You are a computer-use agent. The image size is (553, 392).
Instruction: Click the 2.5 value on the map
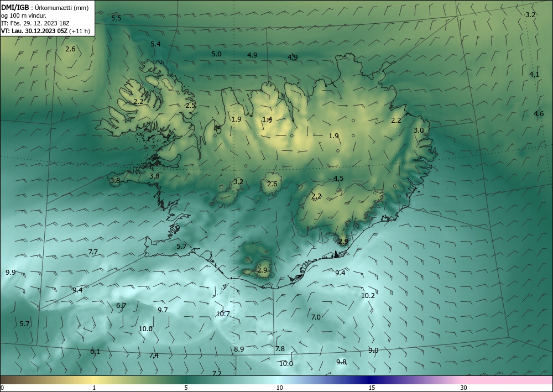[x=190, y=106]
